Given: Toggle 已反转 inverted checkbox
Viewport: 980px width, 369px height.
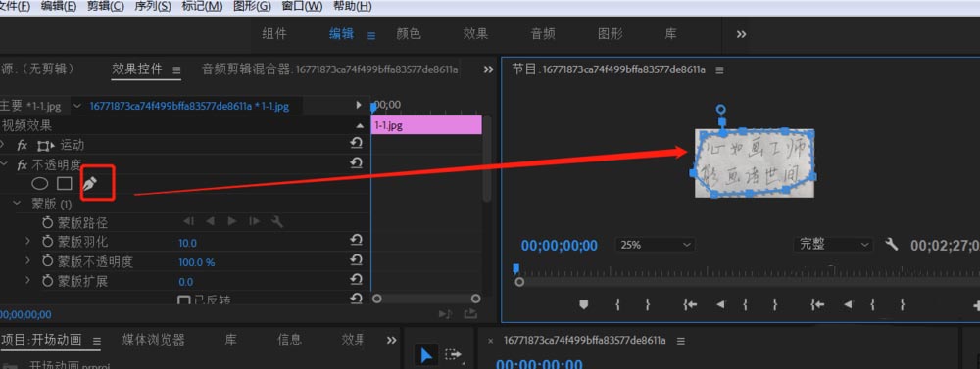Looking at the screenshot, I should point(184,300).
